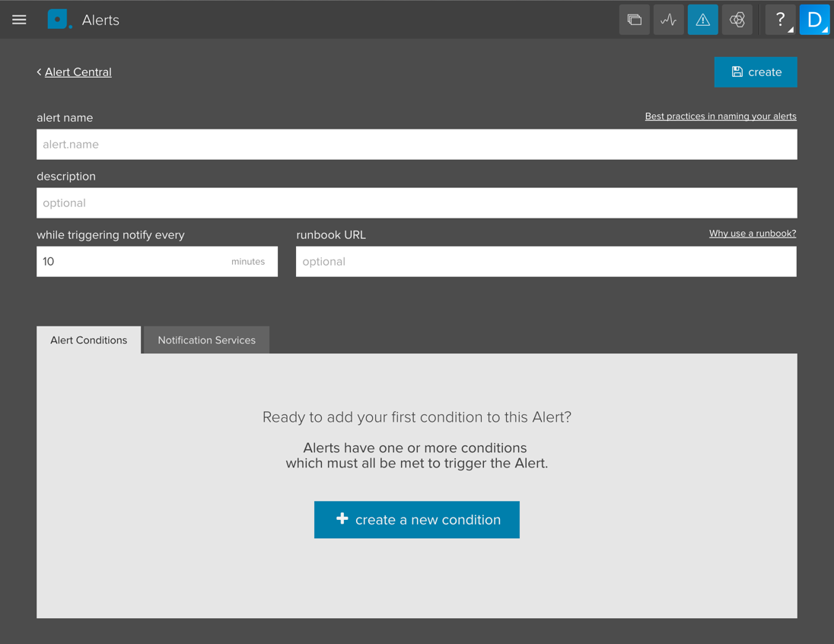Click the notify every minutes field
The width and height of the screenshot is (834, 644).
tap(133, 262)
